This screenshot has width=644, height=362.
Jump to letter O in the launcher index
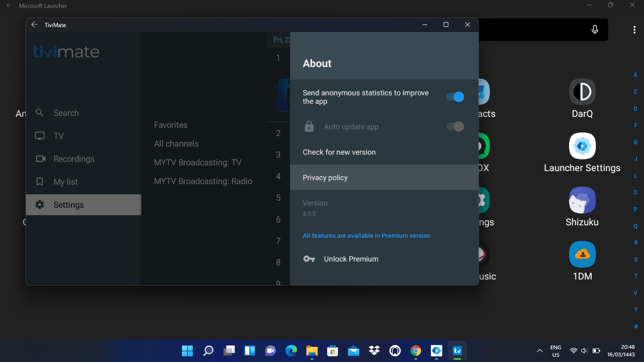(x=636, y=192)
